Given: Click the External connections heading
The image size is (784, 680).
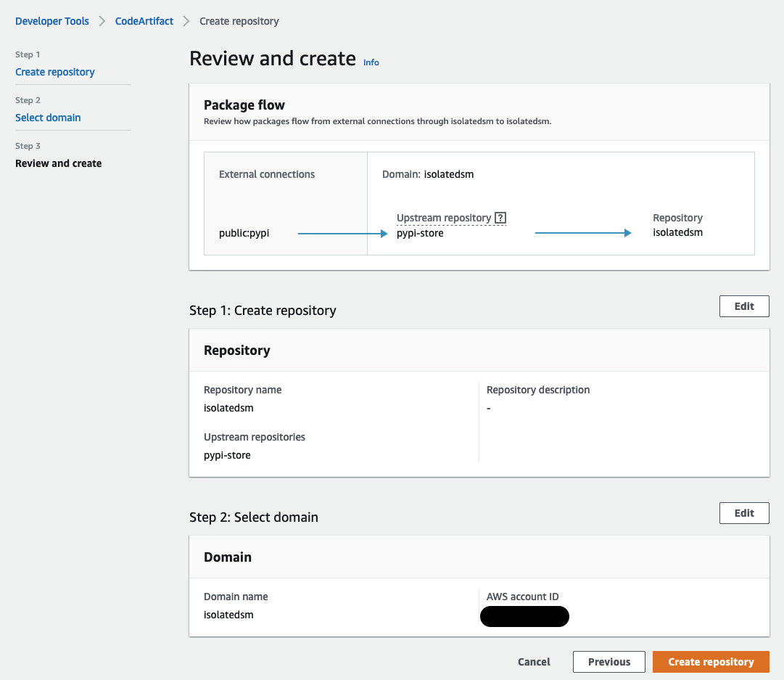Looking at the screenshot, I should pyautogui.click(x=267, y=174).
